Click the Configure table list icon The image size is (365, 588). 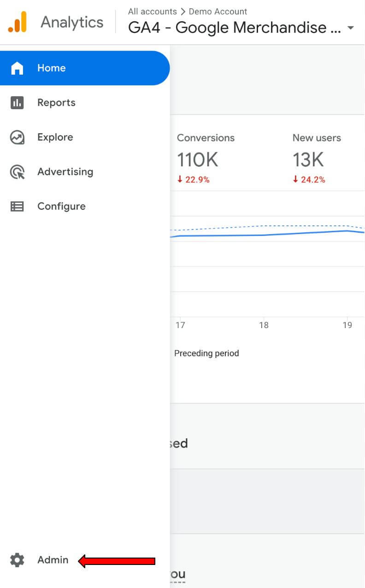click(x=17, y=206)
